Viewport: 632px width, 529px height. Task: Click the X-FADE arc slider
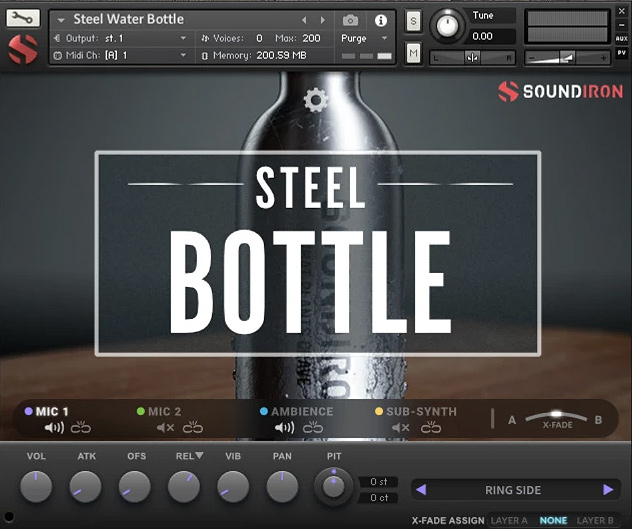coord(556,417)
